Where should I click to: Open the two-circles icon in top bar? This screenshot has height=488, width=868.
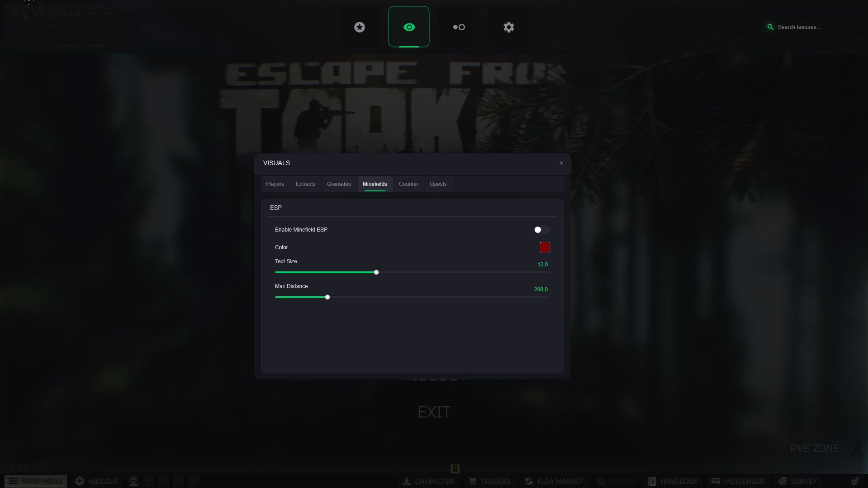pos(459,27)
